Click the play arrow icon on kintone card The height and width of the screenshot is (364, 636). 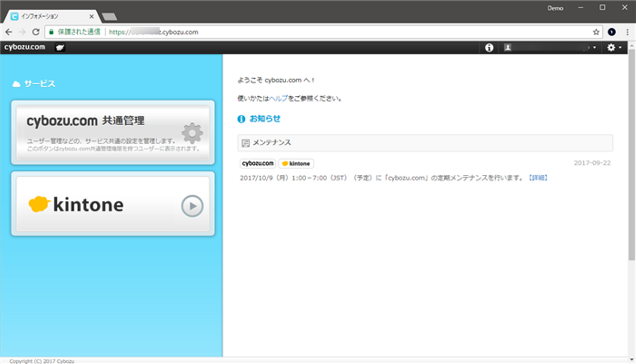tap(192, 206)
